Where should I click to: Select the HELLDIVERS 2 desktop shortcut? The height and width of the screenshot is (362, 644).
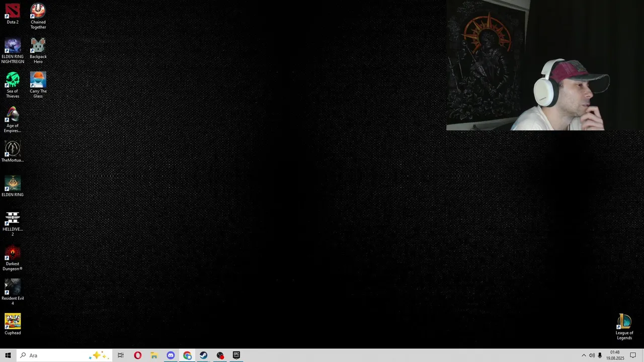tap(13, 224)
